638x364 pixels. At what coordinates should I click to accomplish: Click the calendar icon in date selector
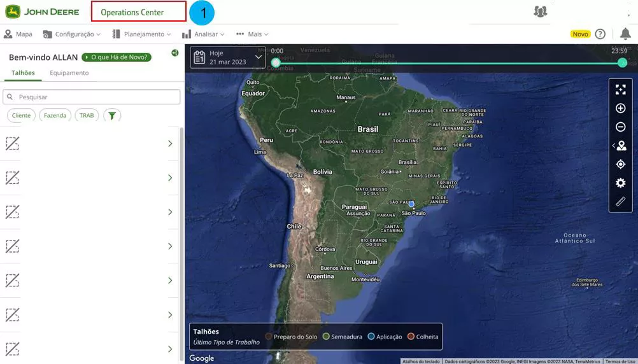[199, 57]
